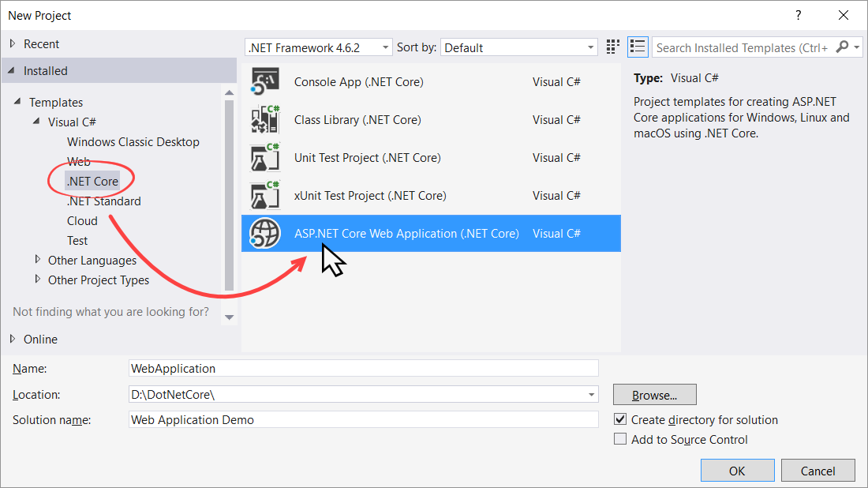The image size is (868, 488).
Task: Collapse the Templates tree node
Action: (x=17, y=101)
